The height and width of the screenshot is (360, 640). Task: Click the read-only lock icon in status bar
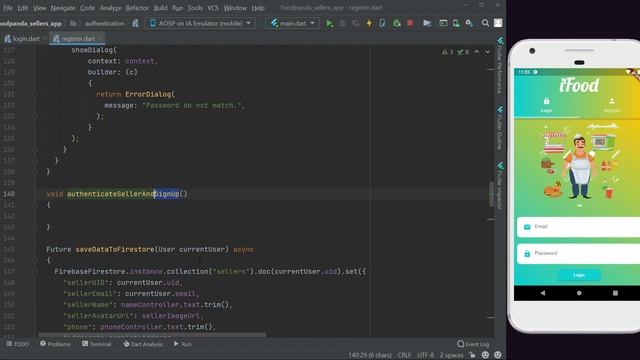[472, 355]
